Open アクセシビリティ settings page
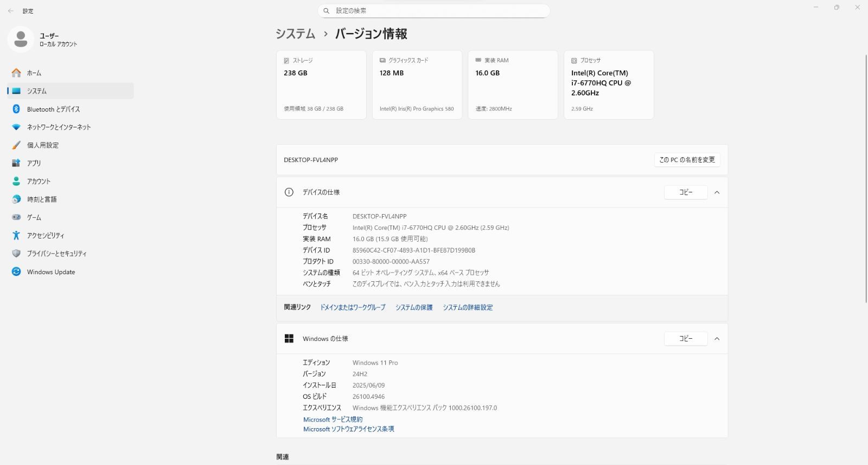Image resolution: width=868 pixels, height=465 pixels. click(x=71, y=235)
